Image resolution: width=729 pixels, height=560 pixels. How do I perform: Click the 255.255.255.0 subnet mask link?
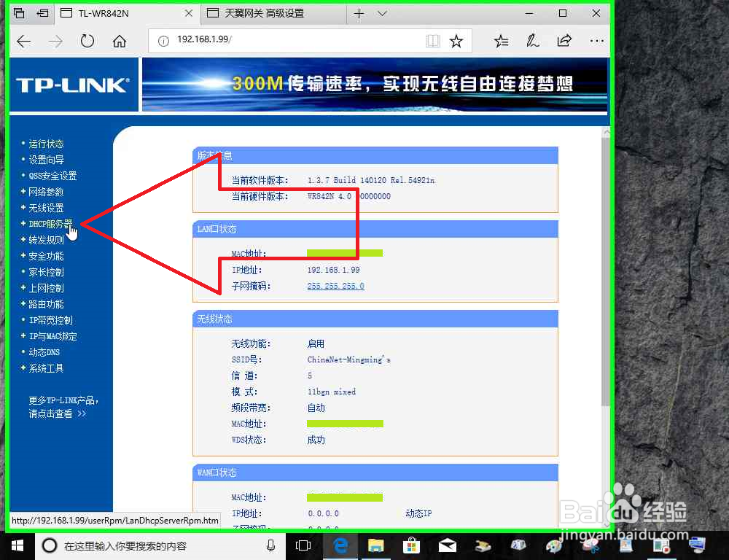pyautogui.click(x=335, y=286)
